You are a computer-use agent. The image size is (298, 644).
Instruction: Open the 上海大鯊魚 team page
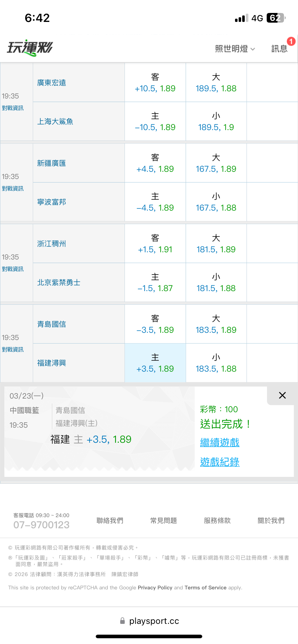coord(55,122)
